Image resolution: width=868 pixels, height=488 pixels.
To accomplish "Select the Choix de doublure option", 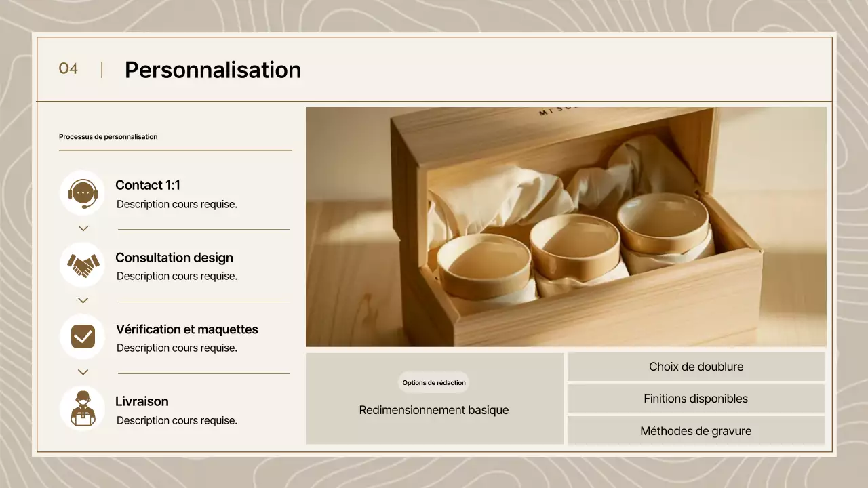I will point(696,366).
